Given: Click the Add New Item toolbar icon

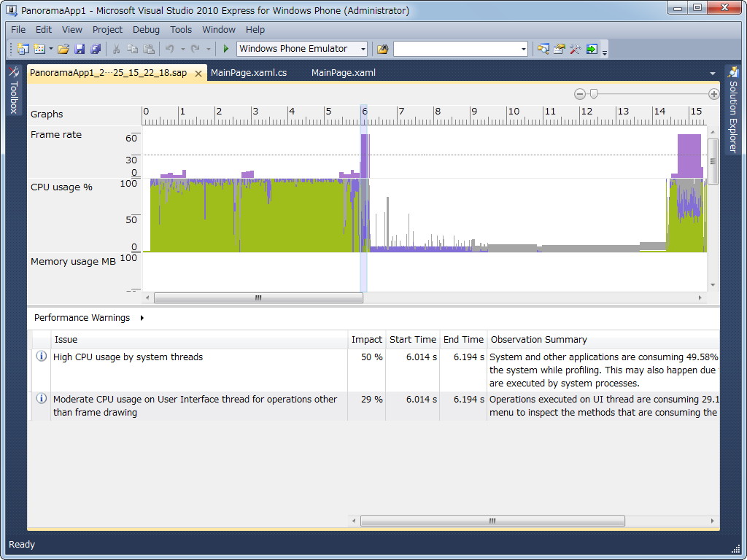Looking at the screenshot, I should click(39, 49).
